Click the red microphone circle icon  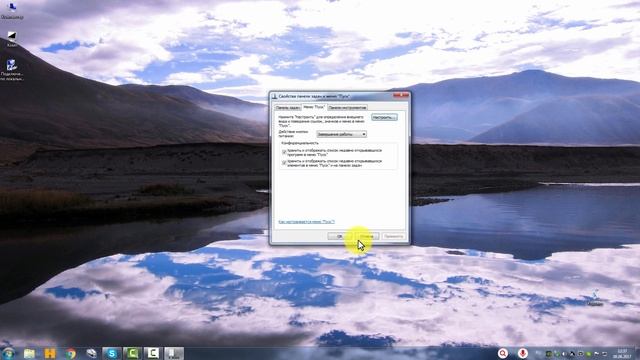pos(523,353)
